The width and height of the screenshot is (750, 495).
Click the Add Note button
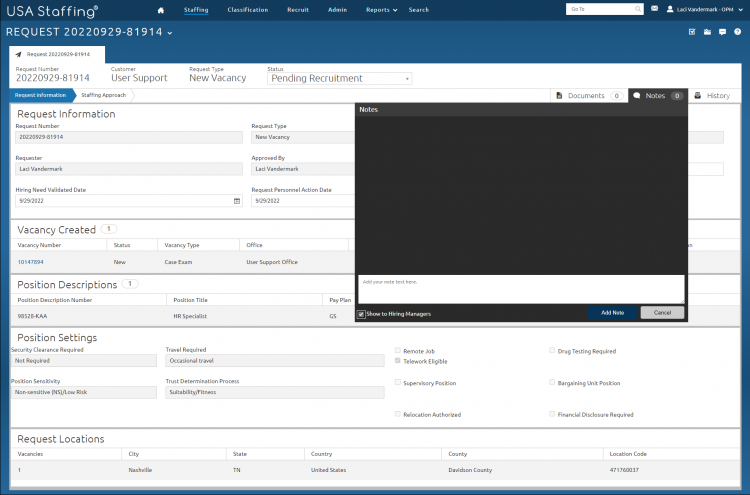click(613, 313)
